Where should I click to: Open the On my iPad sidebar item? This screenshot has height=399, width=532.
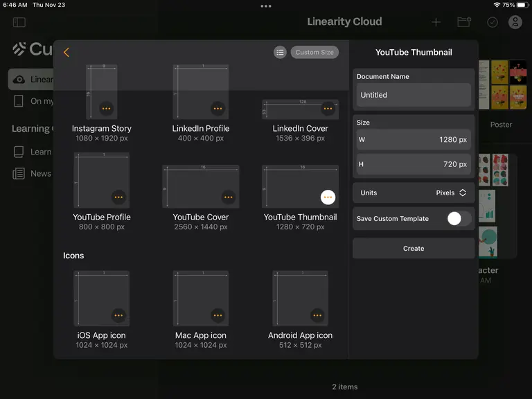click(x=33, y=101)
